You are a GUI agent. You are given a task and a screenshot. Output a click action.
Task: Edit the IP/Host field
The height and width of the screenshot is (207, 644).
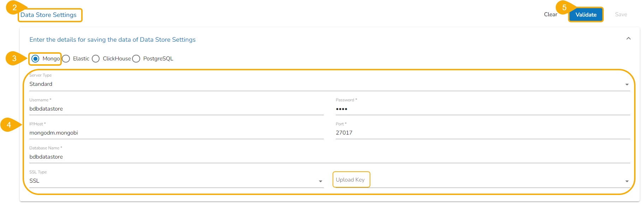pyautogui.click(x=176, y=133)
